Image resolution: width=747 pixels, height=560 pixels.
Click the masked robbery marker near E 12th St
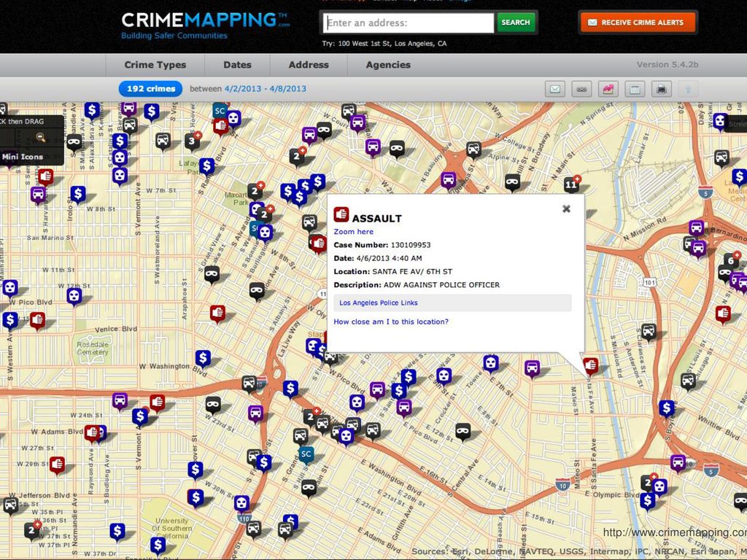[x=462, y=432]
